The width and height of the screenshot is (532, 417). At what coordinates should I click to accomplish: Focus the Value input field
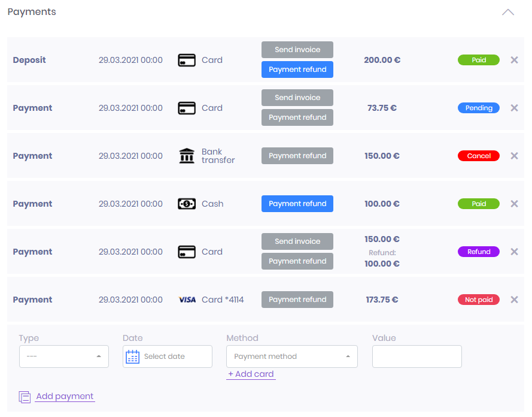pos(417,356)
